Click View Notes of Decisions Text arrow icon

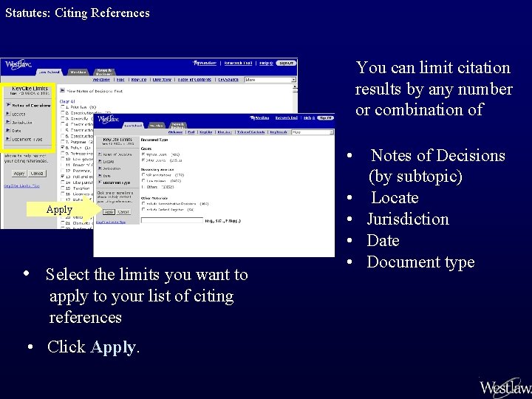pyautogui.click(x=62, y=90)
